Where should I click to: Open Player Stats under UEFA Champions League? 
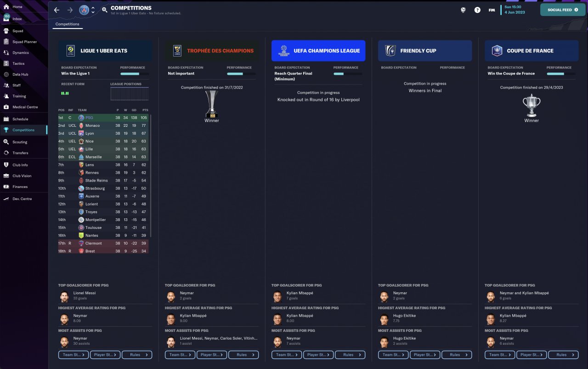[x=318, y=355]
